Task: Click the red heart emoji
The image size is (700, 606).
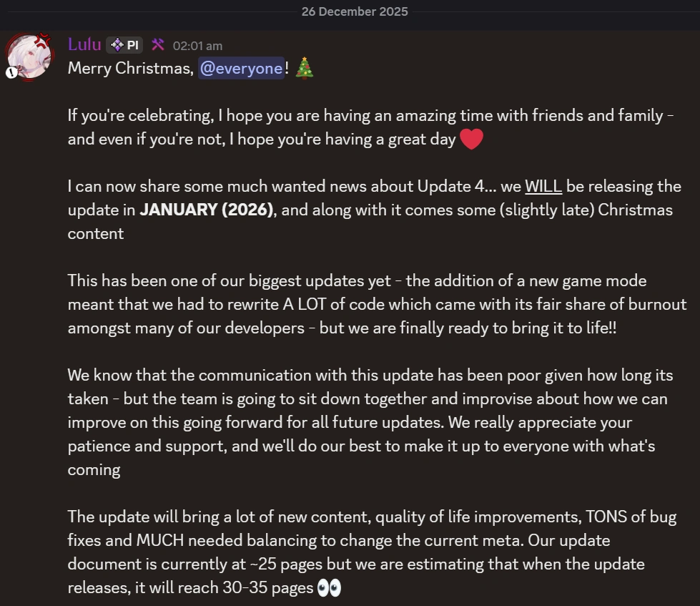Action: point(471,139)
